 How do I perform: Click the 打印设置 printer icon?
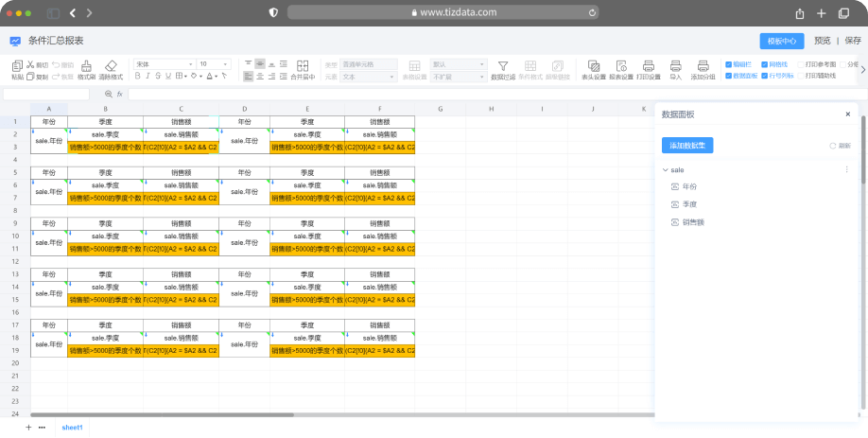(649, 65)
